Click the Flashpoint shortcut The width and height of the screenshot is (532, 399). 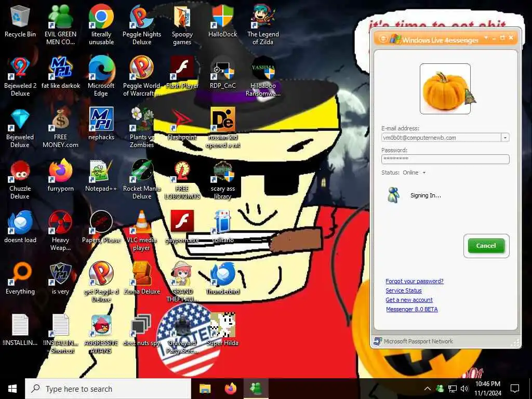182,119
